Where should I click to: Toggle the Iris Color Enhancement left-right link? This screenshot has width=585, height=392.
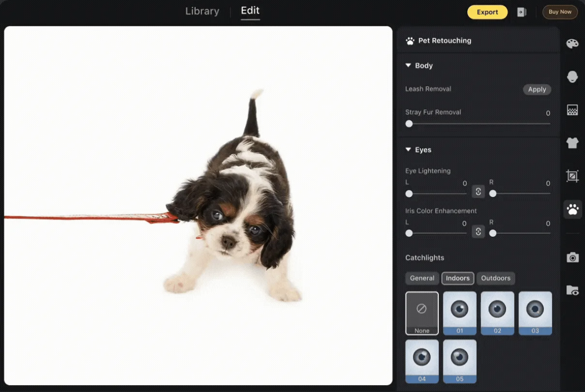point(478,231)
